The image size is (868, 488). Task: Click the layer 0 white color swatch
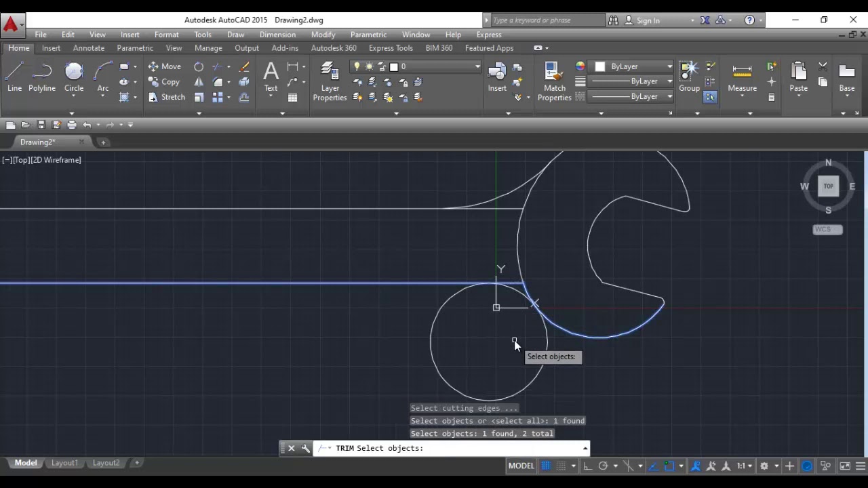393,66
